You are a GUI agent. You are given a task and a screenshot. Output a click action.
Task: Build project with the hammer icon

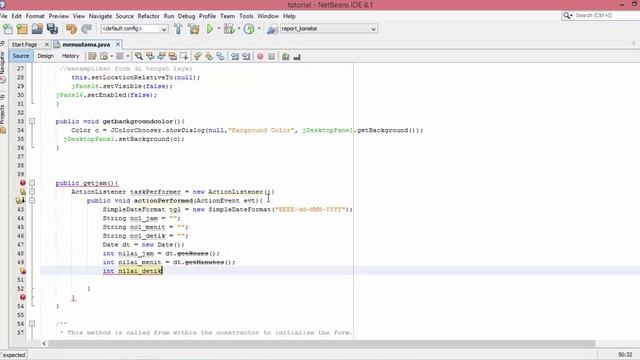coord(178,29)
